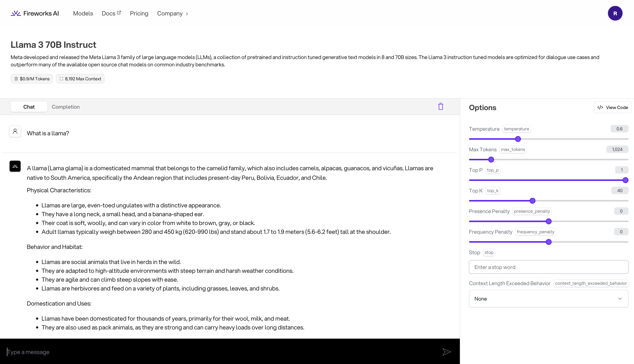This screenshot has width=634, height=364.
Task: Click the bullet about climbing steep slopes
Action: click(x=110, y=279)
